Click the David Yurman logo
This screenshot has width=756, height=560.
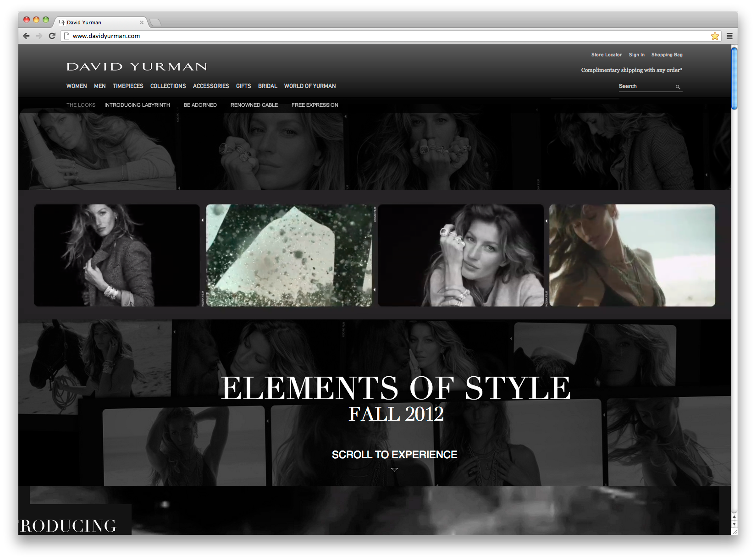[137, 67]
